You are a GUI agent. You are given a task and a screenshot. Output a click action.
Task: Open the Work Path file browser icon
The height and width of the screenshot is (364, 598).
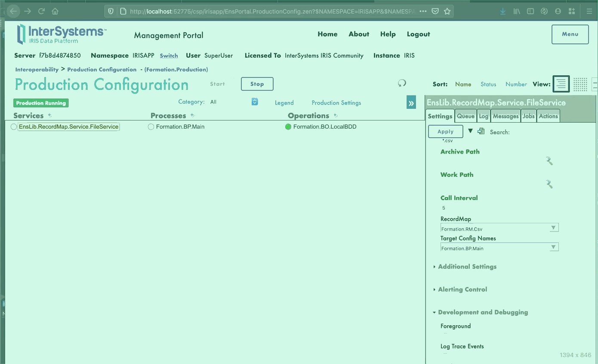[x=549, y=184]
